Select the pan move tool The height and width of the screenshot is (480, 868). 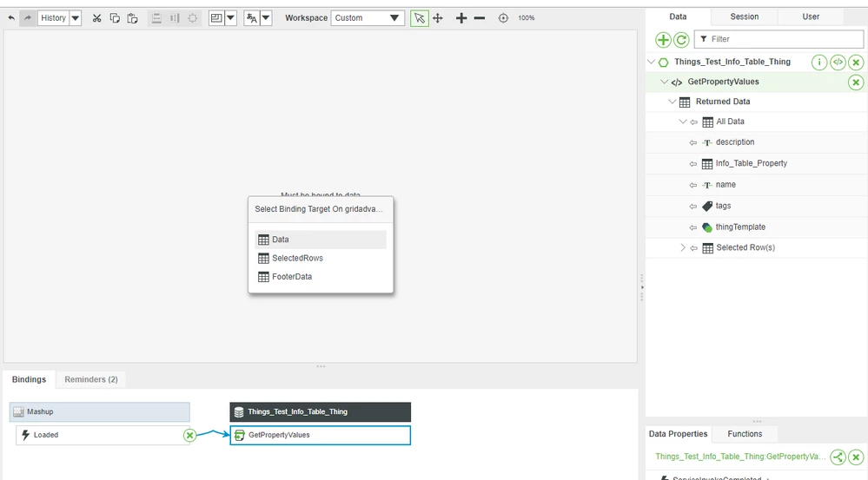point(438,17)
